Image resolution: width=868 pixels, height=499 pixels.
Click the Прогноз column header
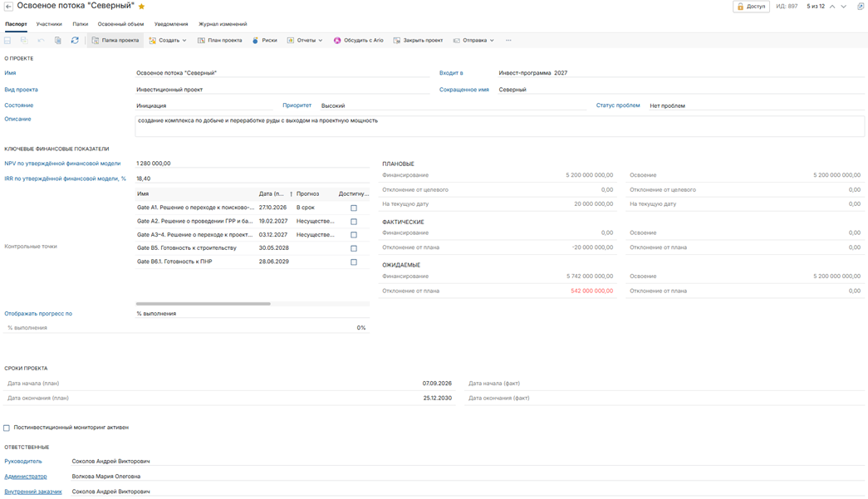click(308, 194)
